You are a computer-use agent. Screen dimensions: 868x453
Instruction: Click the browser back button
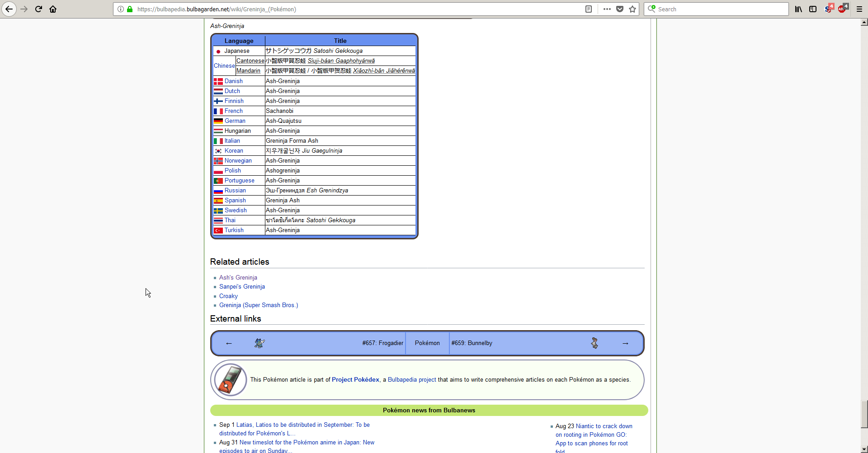pos(9,9)
